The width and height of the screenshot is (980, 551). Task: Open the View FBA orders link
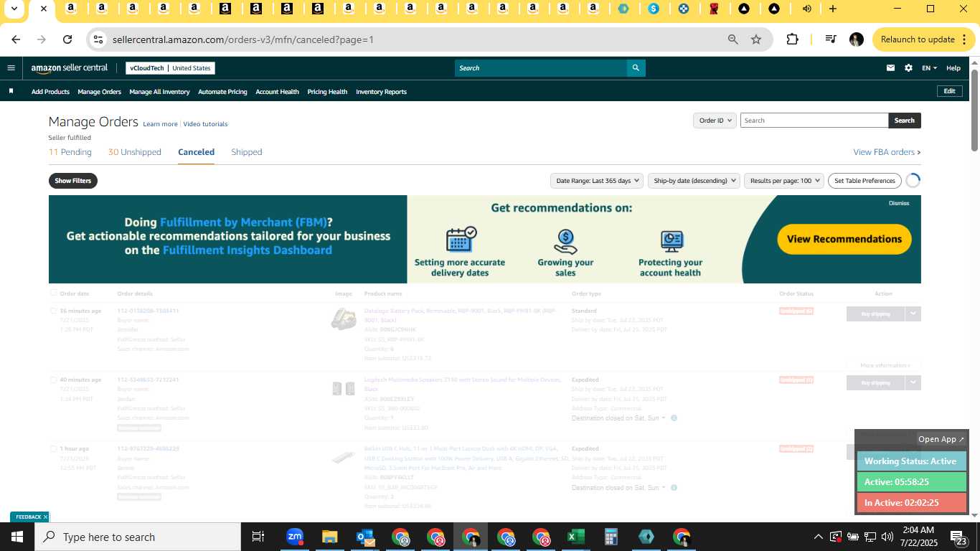coord(887,152)
